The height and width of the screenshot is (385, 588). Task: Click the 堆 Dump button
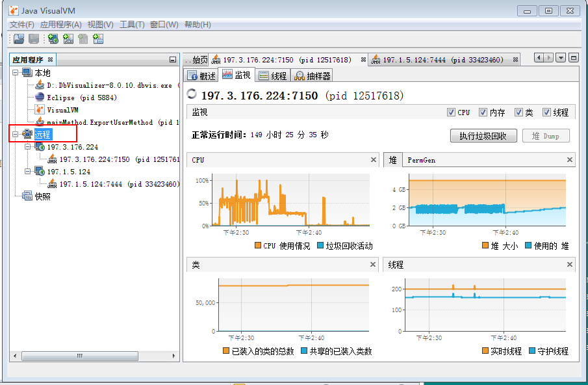coord(546,136)
